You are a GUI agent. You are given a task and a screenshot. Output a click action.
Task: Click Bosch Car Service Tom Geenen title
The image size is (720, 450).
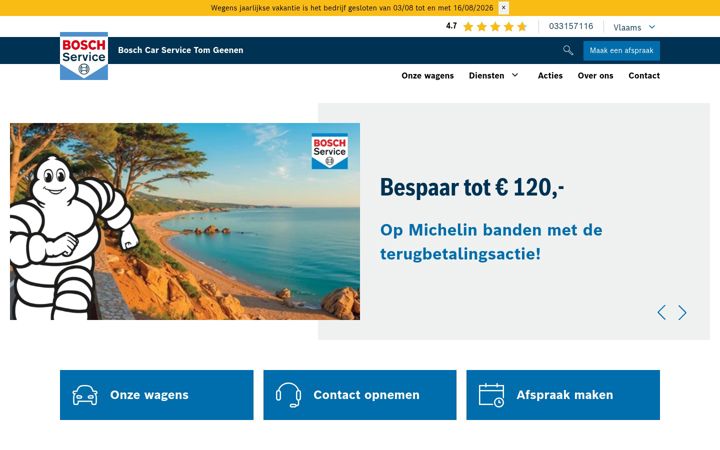180,50
